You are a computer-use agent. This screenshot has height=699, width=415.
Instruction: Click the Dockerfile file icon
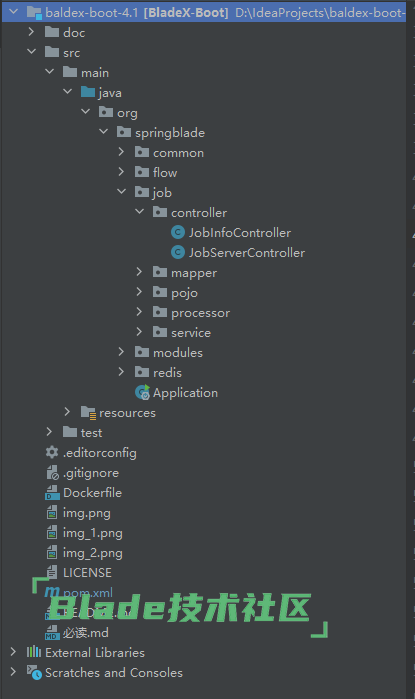point(52,493)
